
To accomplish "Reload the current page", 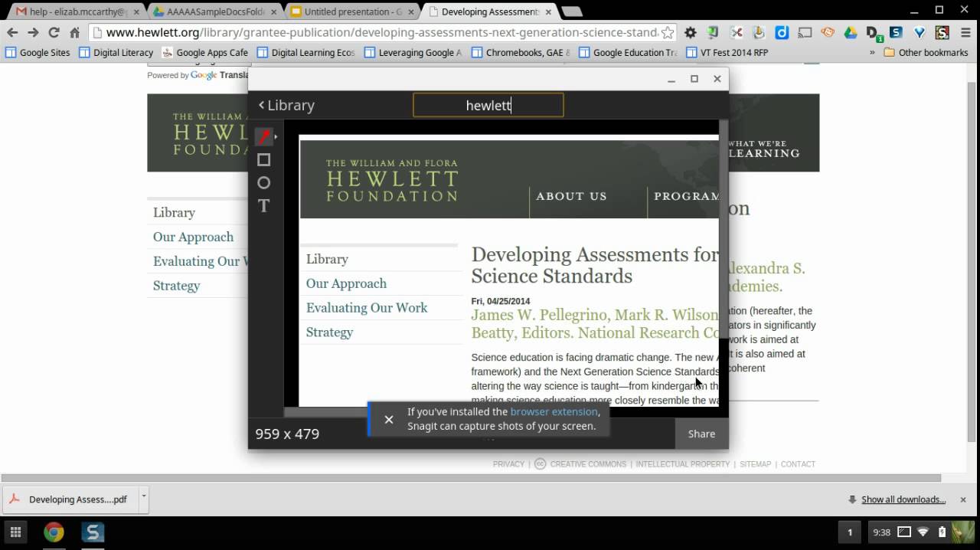I will [x=54, y=32].
